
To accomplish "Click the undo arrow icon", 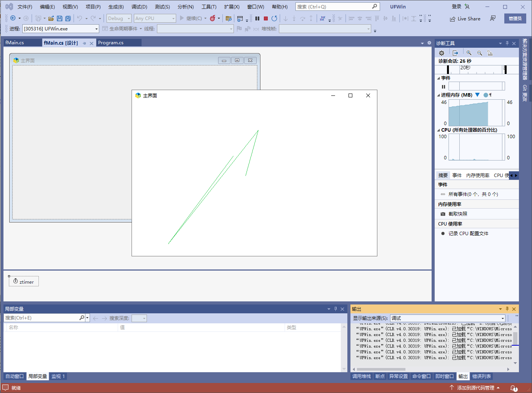I will pyautogui.click(x=80, y=18).
